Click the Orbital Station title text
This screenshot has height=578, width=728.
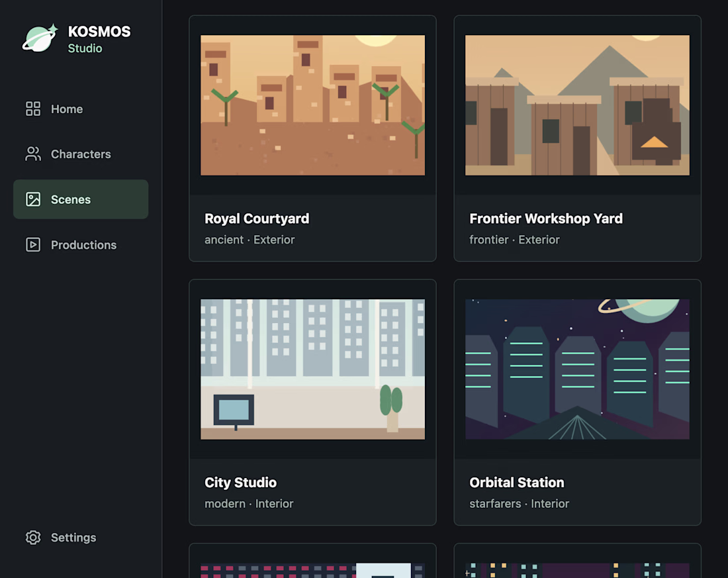[x=517, y=483]
